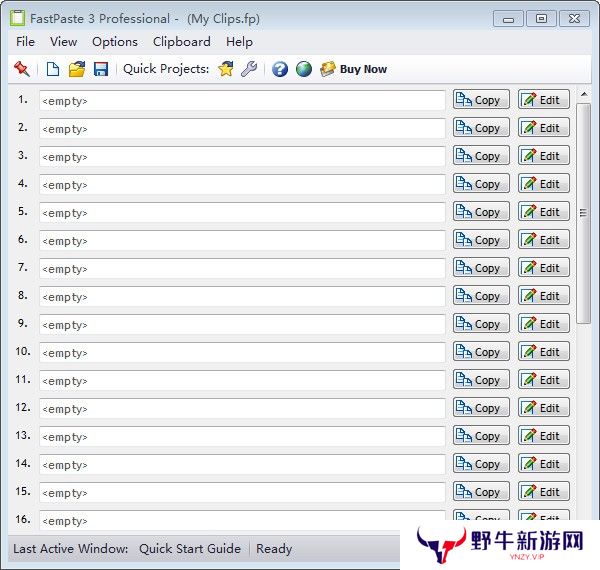Click Copy button on row 7

pyautogui.click(x=481, y=267)
